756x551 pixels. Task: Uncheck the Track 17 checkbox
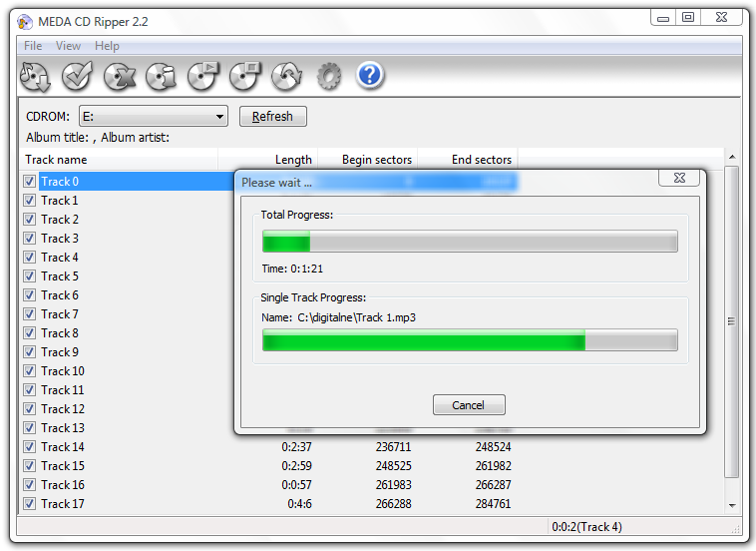click(x=29, y=504)
